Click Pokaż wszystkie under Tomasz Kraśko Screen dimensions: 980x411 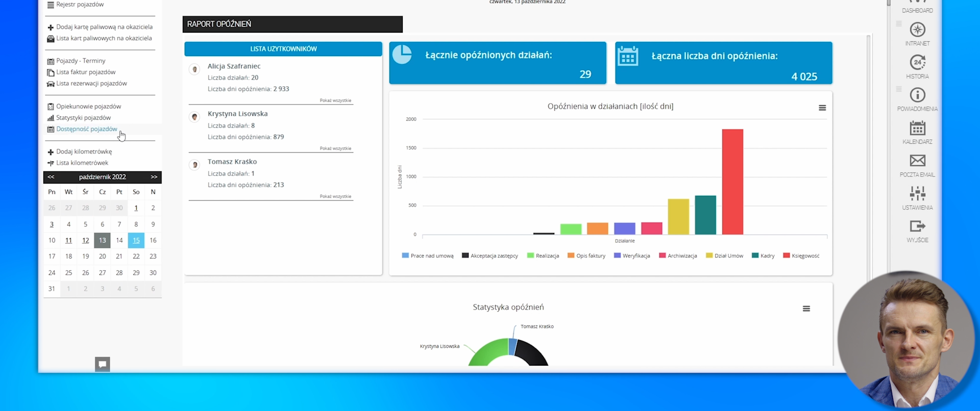(335, 196)
